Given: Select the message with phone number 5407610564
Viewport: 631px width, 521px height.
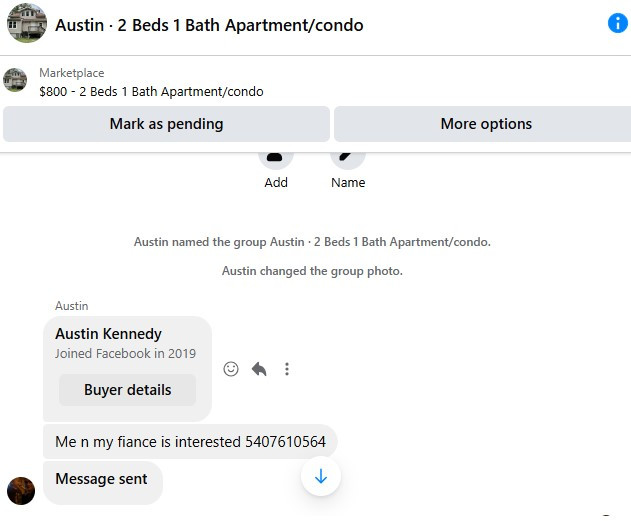Looking at the screenshot, I should 190,442.
